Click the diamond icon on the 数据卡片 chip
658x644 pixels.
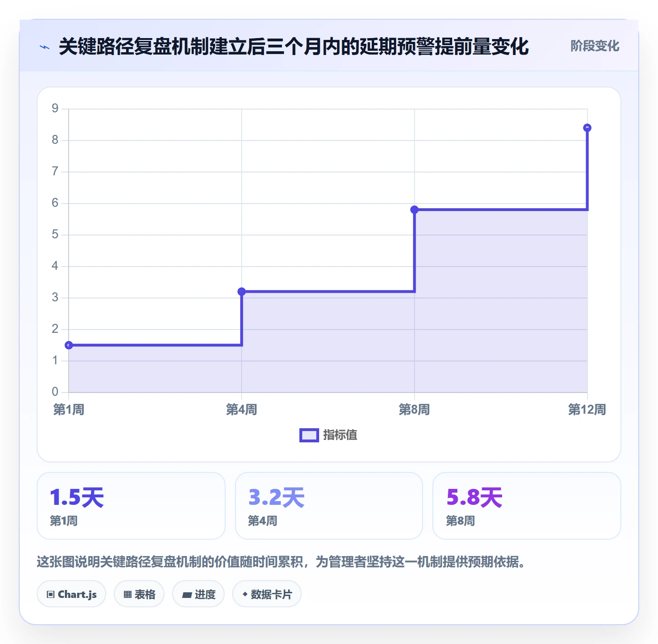coord(245,594)
